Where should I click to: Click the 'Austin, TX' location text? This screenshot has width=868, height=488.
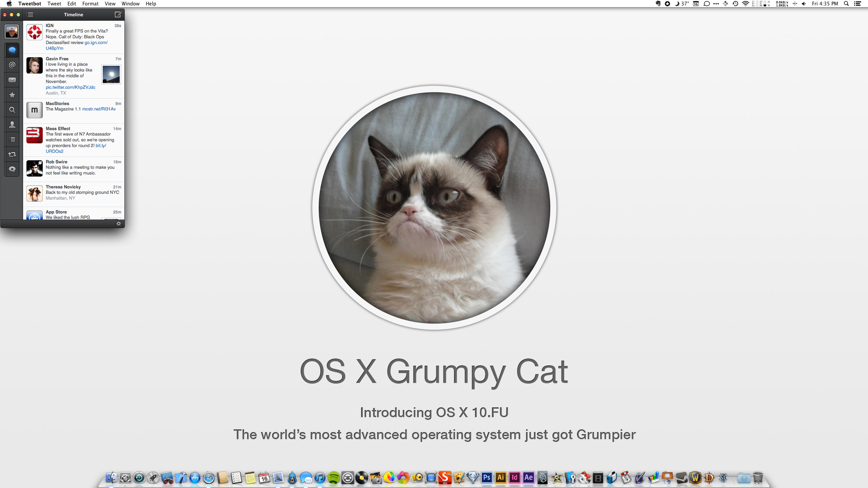[56, 93]
